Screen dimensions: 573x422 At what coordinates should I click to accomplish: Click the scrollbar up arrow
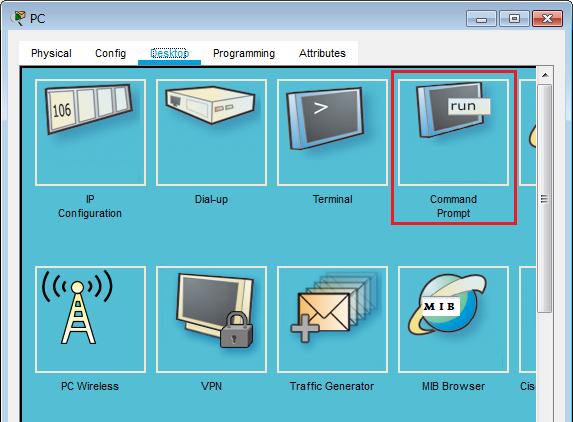coord(545,75)
